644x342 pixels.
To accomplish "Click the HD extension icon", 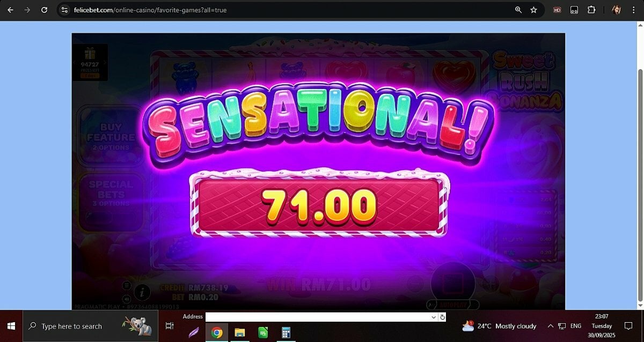I will point(557,10).
